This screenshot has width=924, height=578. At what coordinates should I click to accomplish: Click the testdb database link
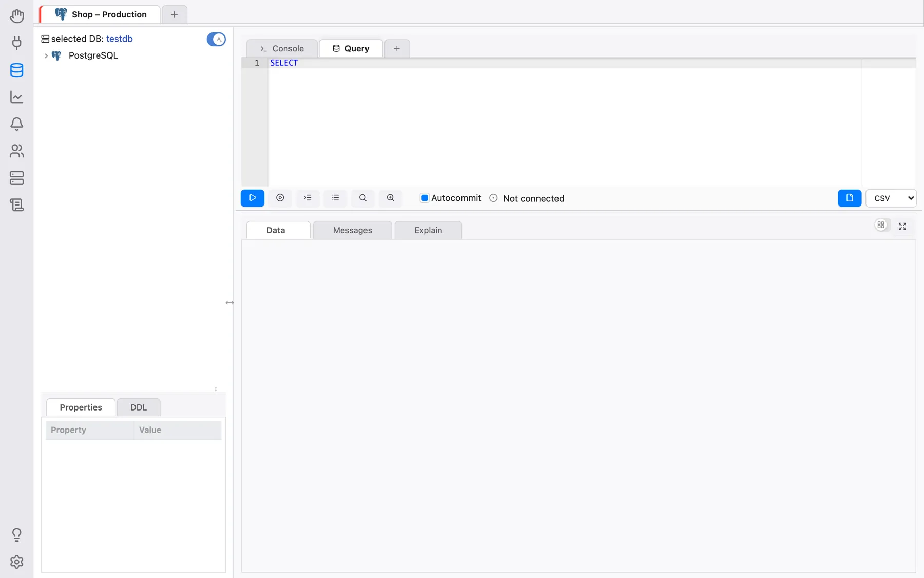tap(119, 39)
